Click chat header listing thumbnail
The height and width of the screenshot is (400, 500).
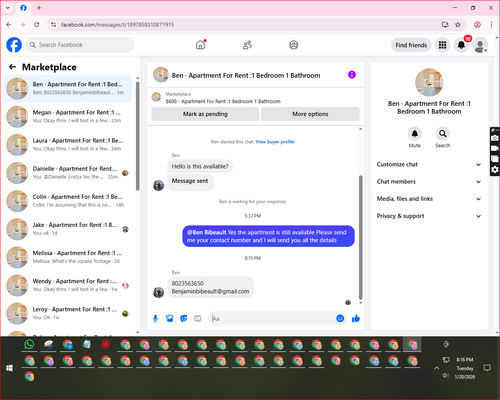161,75
